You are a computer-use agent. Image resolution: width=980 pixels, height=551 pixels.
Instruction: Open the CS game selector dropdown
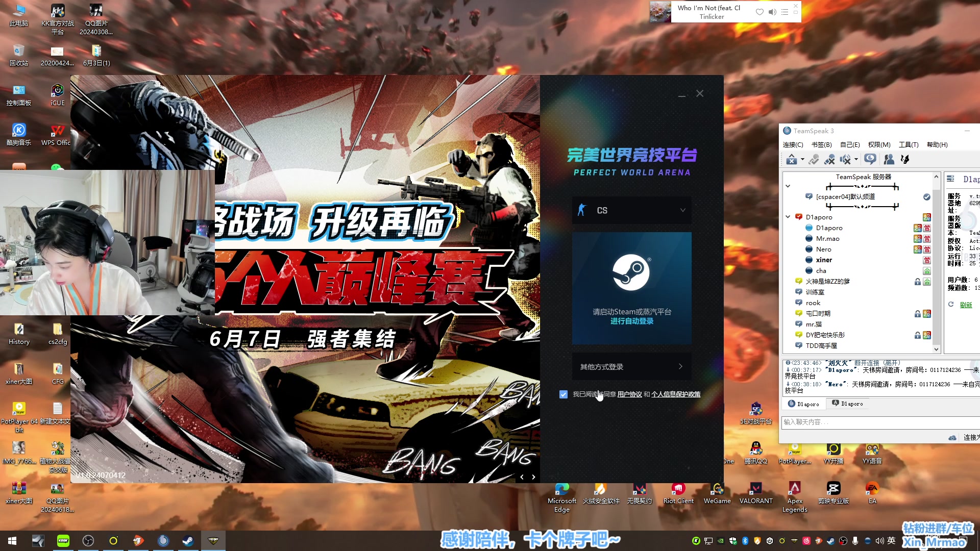click(632, 210)
